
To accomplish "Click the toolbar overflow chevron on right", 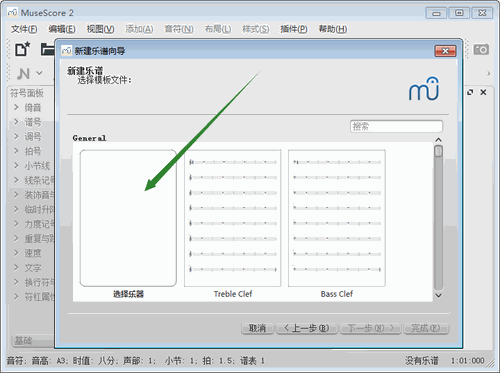I will (489, 73).
